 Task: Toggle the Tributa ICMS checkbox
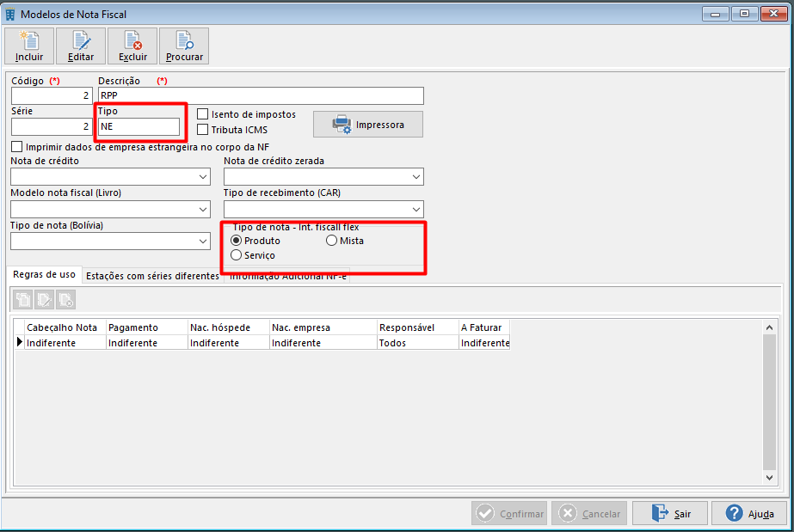click(x=202, y=130)
